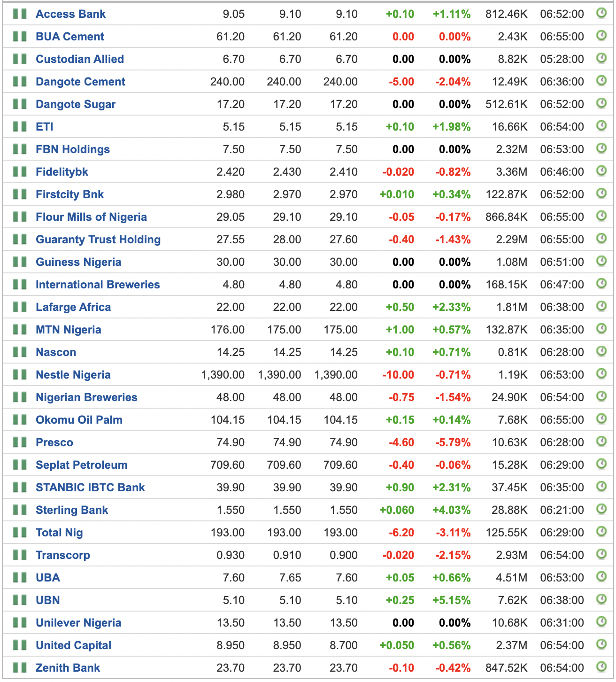Open Flour Mills of Nigeria link
This screenshot has width=616, height=682.
point(91,217)
